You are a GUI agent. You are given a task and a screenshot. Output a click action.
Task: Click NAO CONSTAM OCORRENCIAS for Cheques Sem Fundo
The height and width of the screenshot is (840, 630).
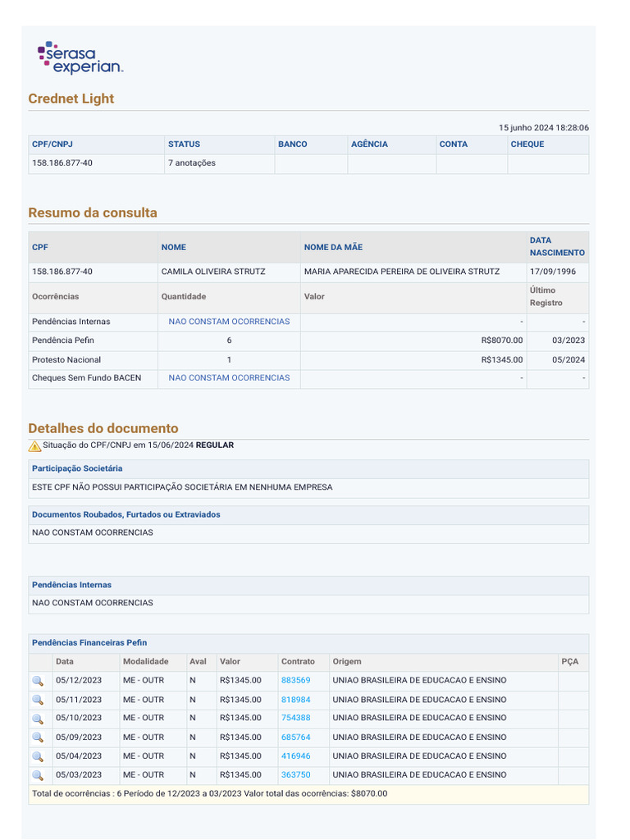(x=229, y=378)
